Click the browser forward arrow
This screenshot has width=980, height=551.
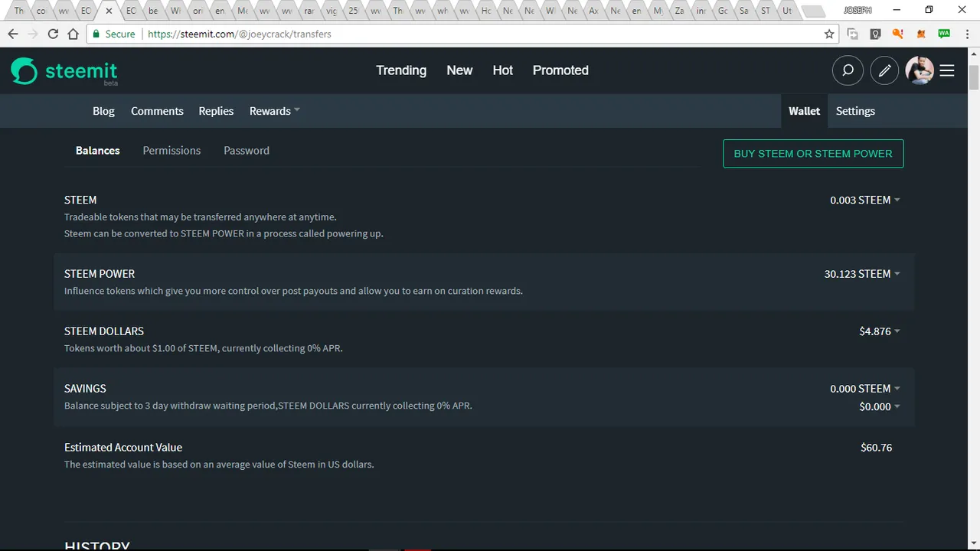33,34
